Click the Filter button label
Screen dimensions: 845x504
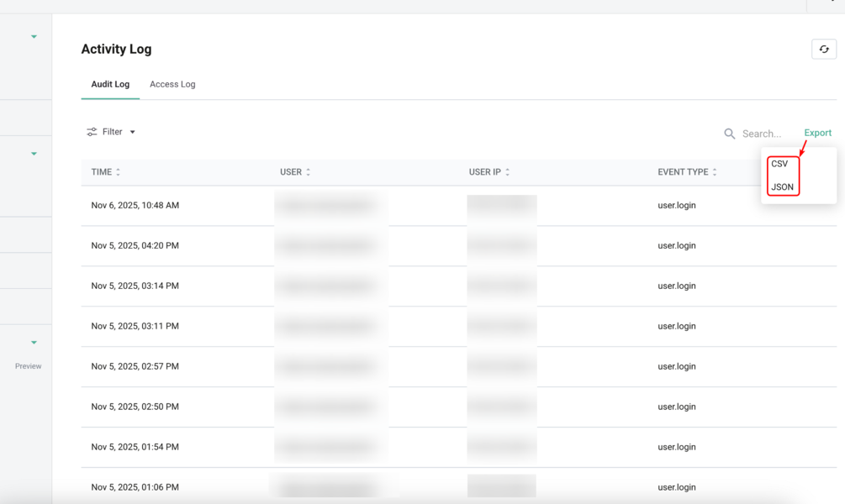[x=112, y=132]
